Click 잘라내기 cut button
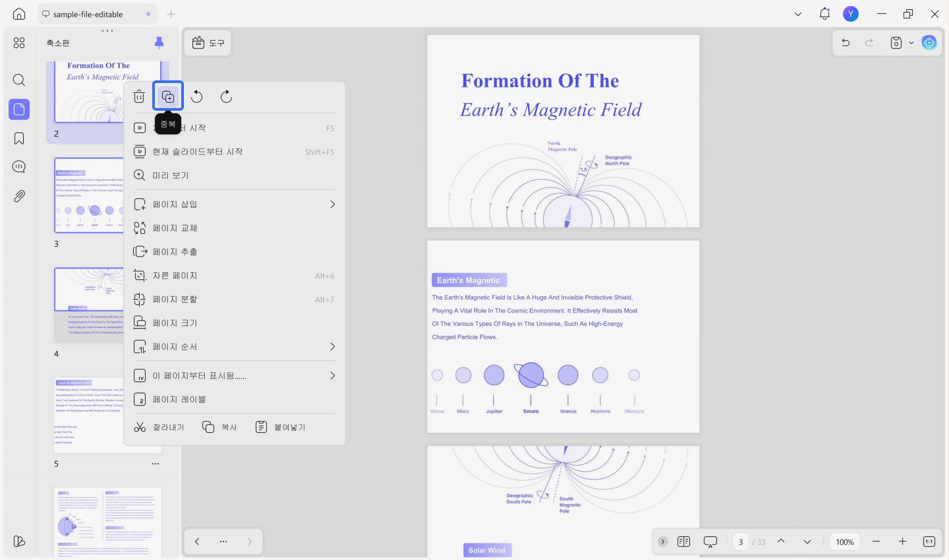Image resolution: width=949 pixels, height=560 pixels. pyautogui.click(x=159, y=427)
